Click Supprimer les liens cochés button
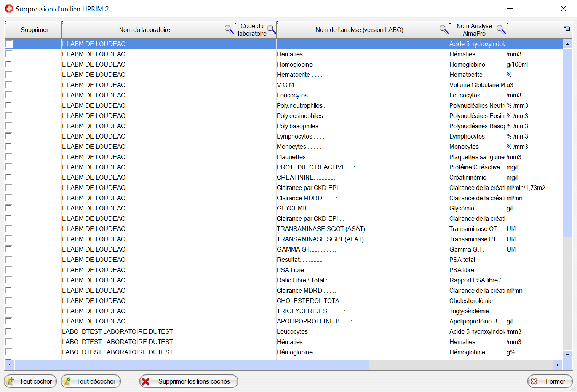Viewport: 577px width, 392px height. pos(189,381)
